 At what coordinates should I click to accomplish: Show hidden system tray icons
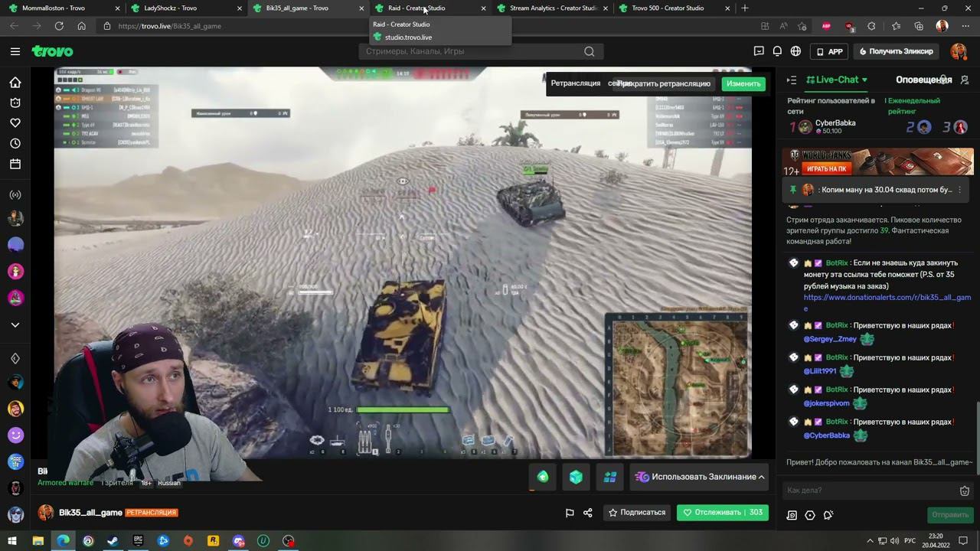tap(869, 541)
